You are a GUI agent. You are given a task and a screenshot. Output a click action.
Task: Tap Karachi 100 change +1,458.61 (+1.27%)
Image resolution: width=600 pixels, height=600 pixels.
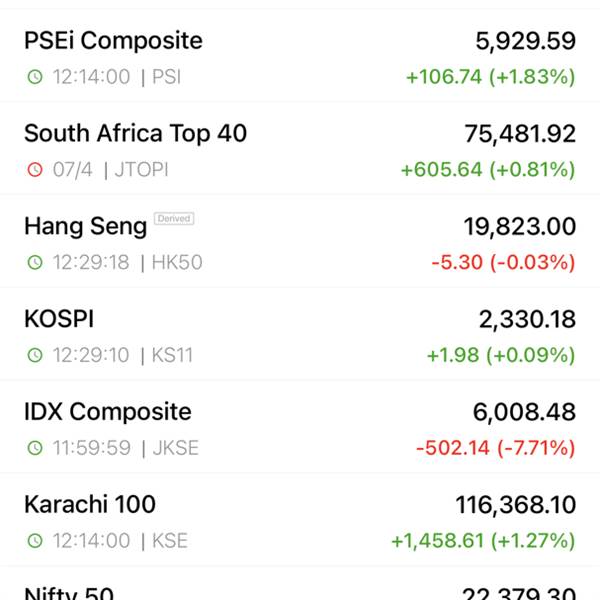point(483,541)
